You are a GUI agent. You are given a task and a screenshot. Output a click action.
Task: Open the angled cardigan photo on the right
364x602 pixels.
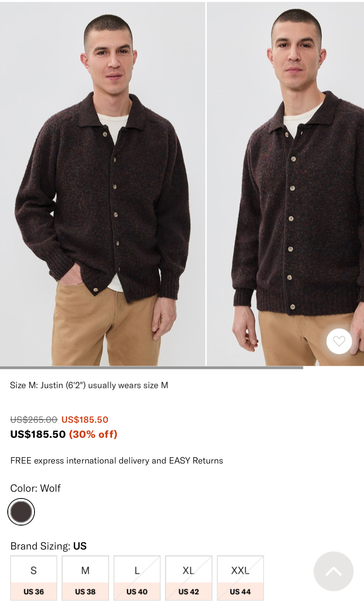point(286,184)
